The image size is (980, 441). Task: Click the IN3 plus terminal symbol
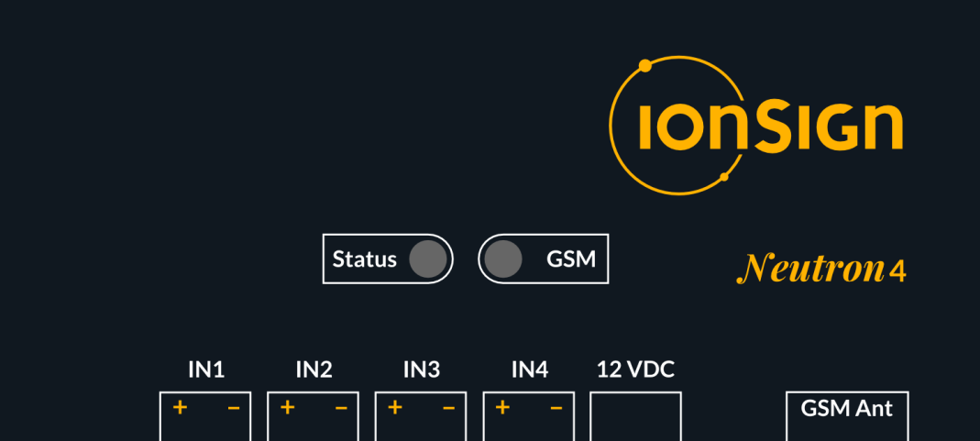click(x=395, y=408)
